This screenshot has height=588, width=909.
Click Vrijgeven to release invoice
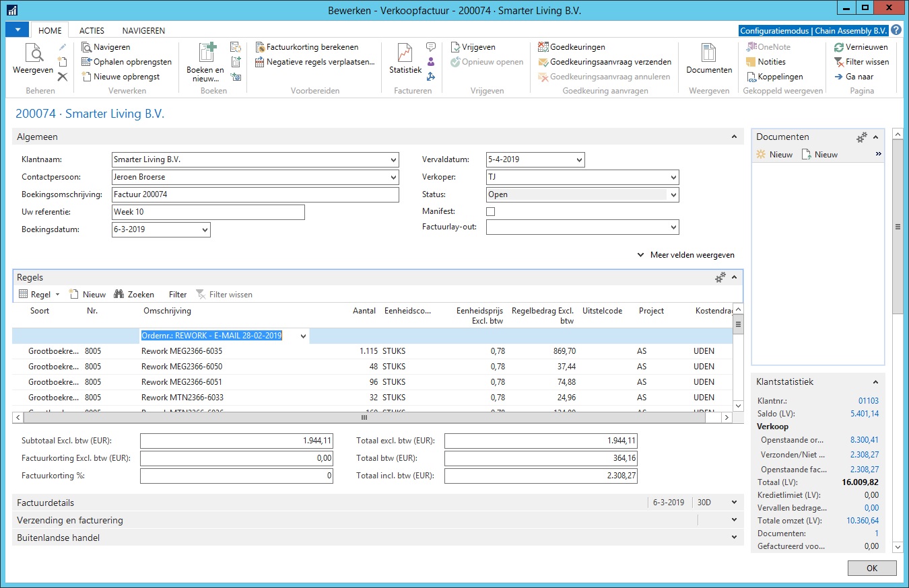[x=473, y=47]
